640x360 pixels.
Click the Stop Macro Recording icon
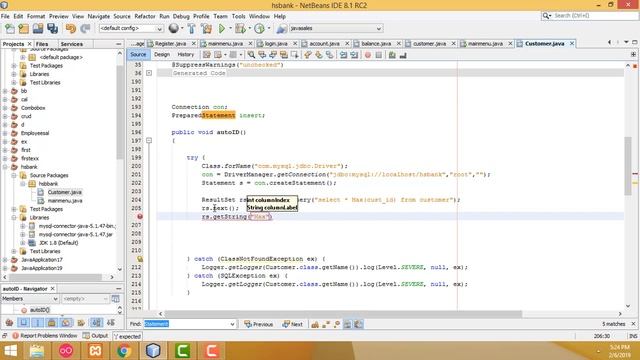[379, 55]
